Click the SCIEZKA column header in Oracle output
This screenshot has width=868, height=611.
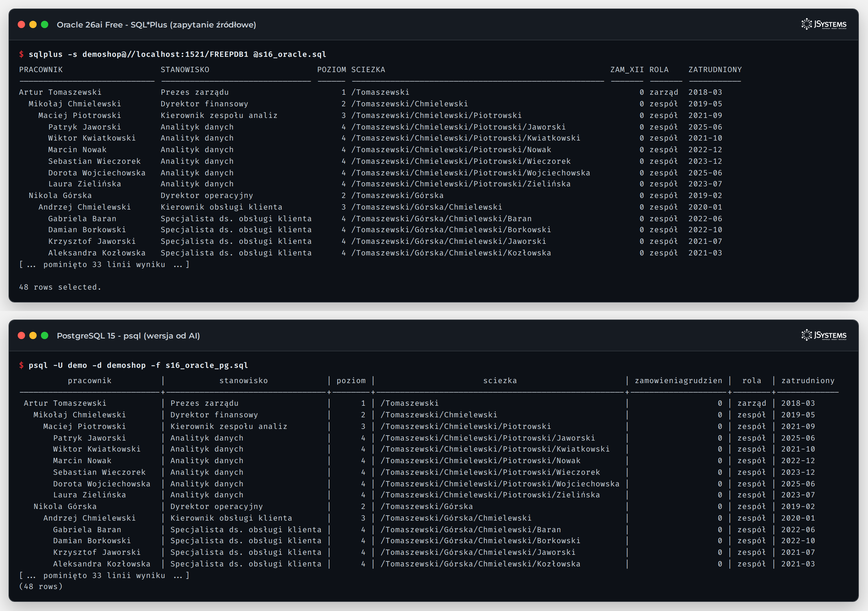pyautogui.click(x=368, y=70)
